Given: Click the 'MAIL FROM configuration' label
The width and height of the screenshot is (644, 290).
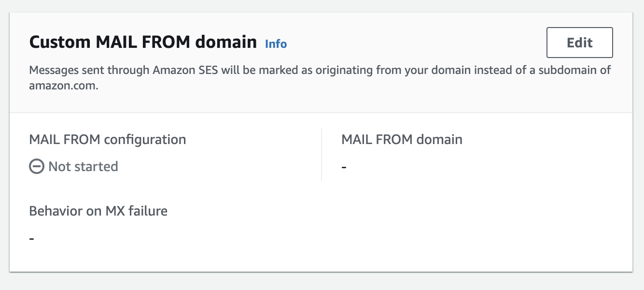Looking at the screenshot, I should (107, 140).
